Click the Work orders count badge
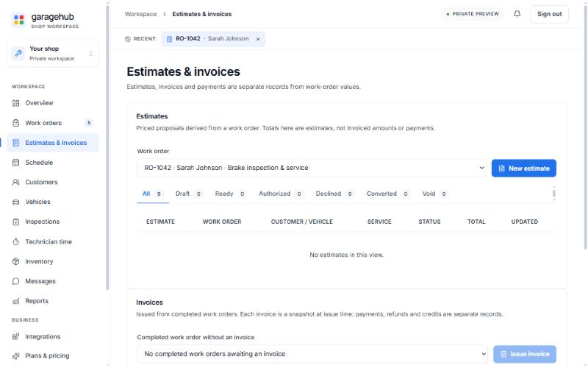 pos(89,123)
